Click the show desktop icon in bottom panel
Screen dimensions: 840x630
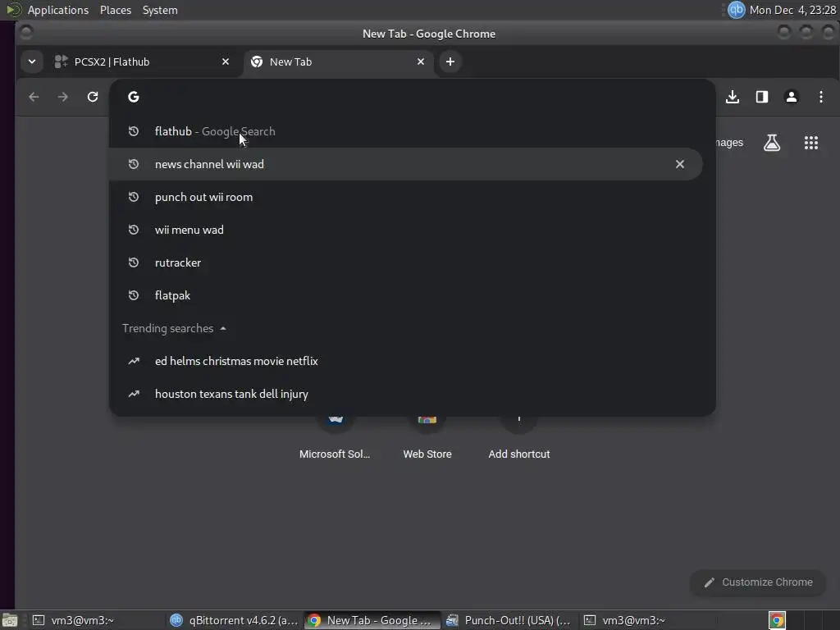coord(9,620)
